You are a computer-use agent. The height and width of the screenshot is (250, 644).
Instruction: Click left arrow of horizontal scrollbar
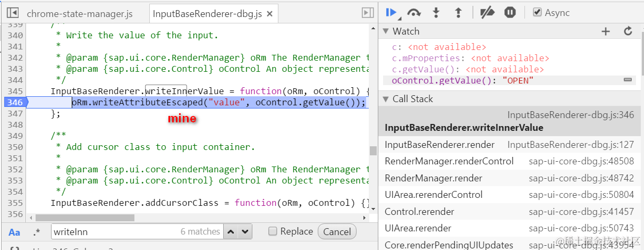[x=30, y=218]
